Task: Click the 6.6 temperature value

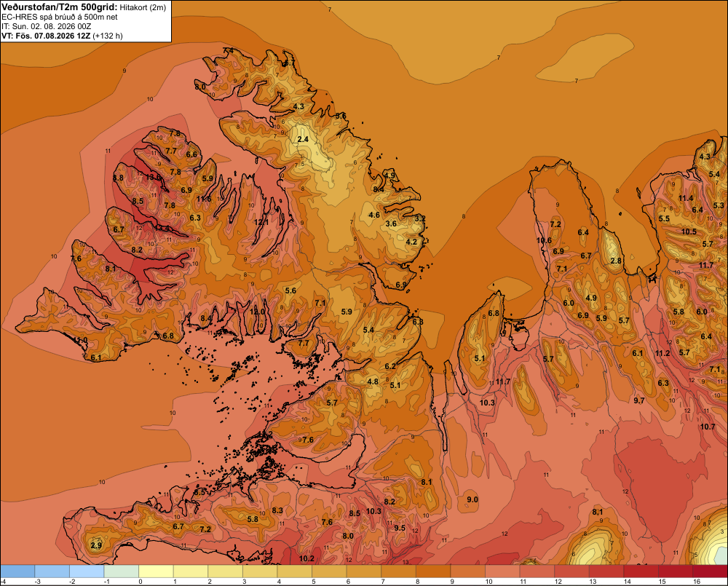Action: (191, 154)
